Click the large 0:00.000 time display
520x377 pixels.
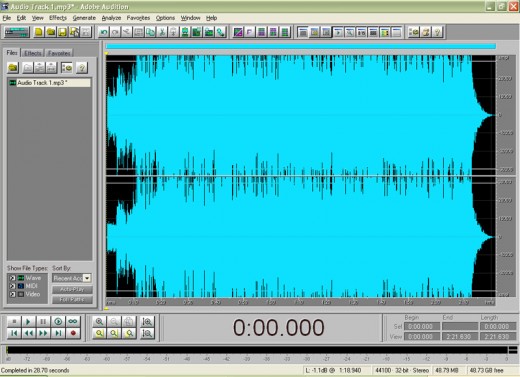278,327
